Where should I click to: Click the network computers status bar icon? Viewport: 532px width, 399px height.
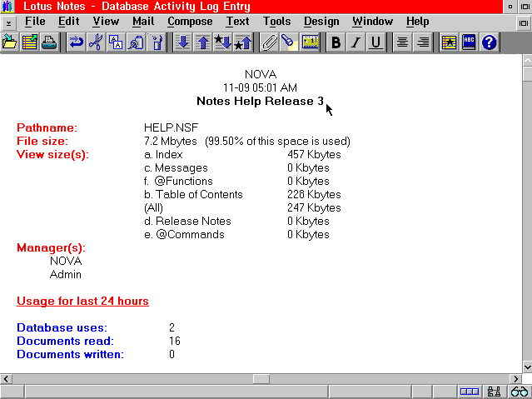click(x=494, y=392)
